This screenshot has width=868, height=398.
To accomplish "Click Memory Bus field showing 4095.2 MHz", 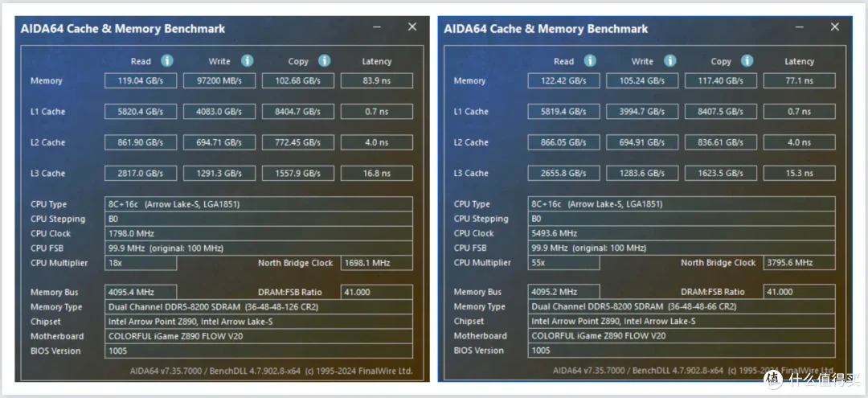I will (x=563, y=292).
